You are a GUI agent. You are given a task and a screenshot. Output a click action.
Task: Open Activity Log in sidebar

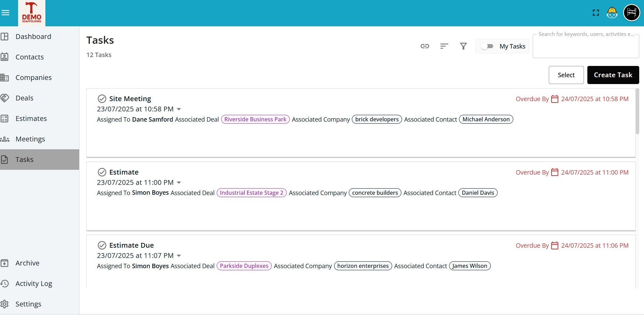40,284
